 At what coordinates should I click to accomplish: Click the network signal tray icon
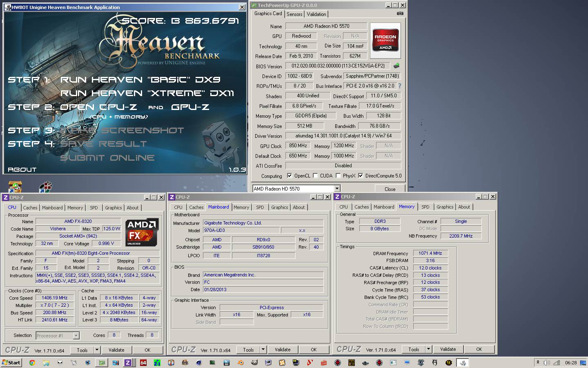(556, 362)
